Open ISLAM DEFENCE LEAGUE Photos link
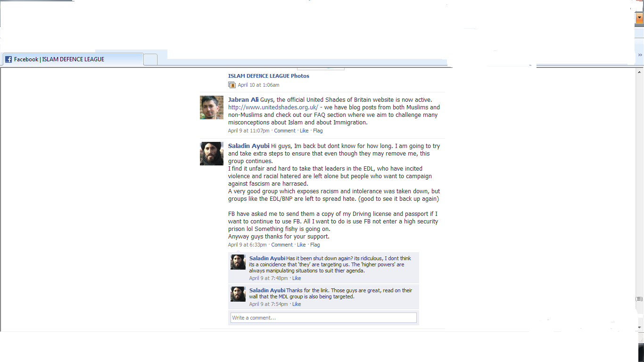This screenshot has height=362, width=644. click(269, 76)
